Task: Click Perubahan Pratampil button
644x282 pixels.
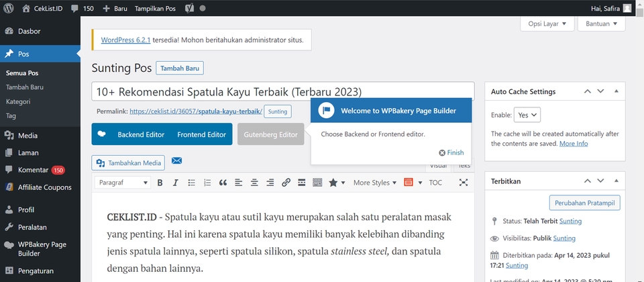Action: (x=584, y=203)
